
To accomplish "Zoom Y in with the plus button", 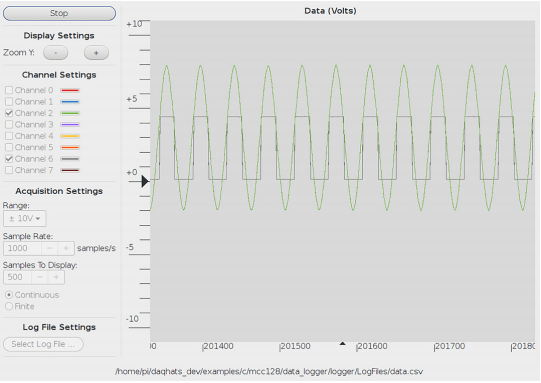I will point(96,53).
